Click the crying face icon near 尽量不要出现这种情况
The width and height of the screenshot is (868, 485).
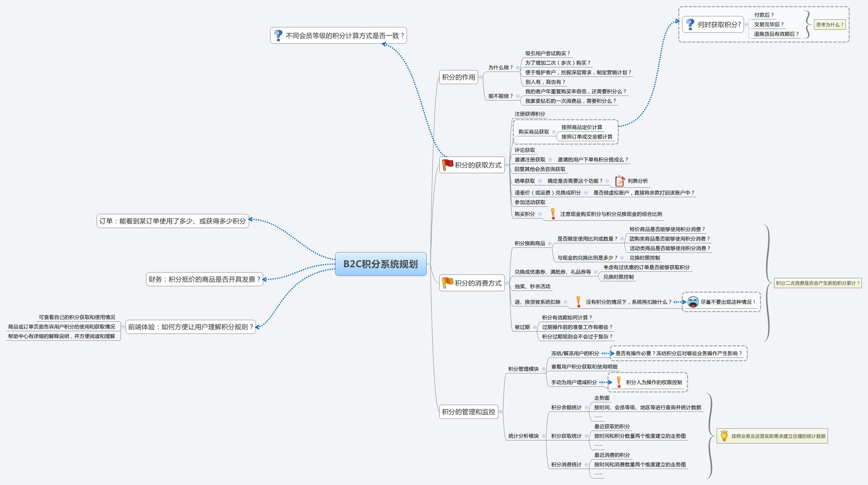pos(693,302)
